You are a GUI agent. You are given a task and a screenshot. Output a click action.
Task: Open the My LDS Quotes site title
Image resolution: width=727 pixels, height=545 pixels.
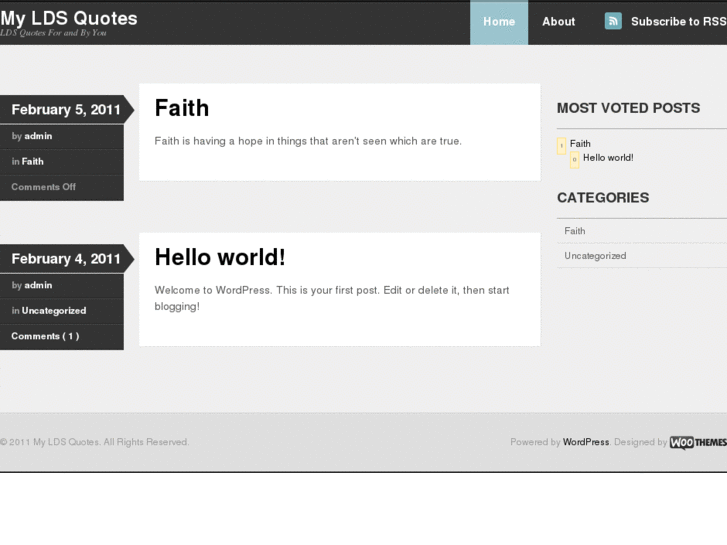69,18
